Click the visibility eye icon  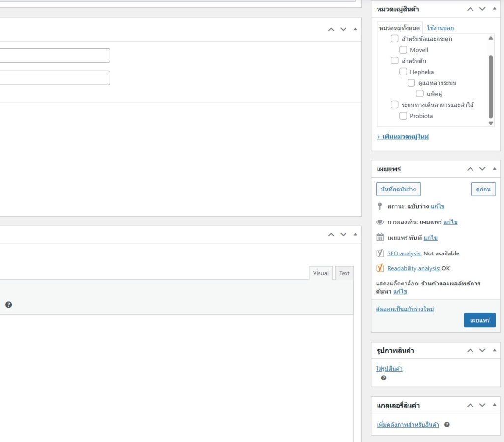(x=380, y=222)
